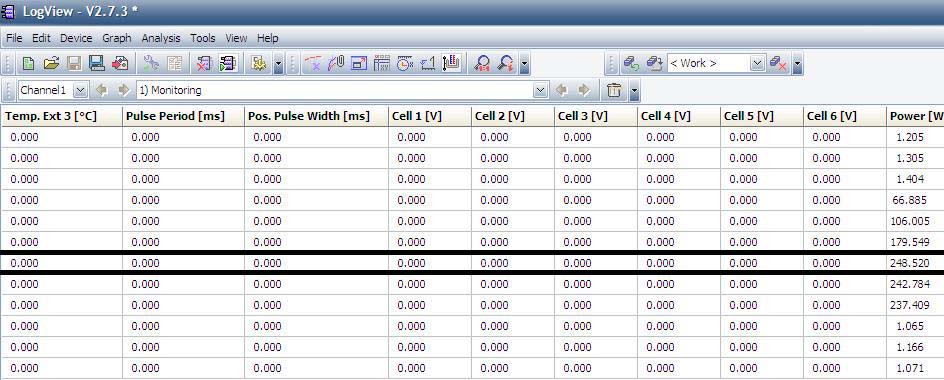Click the list icon with red X
Screen dimensions: 944x380
pos(205,63)
